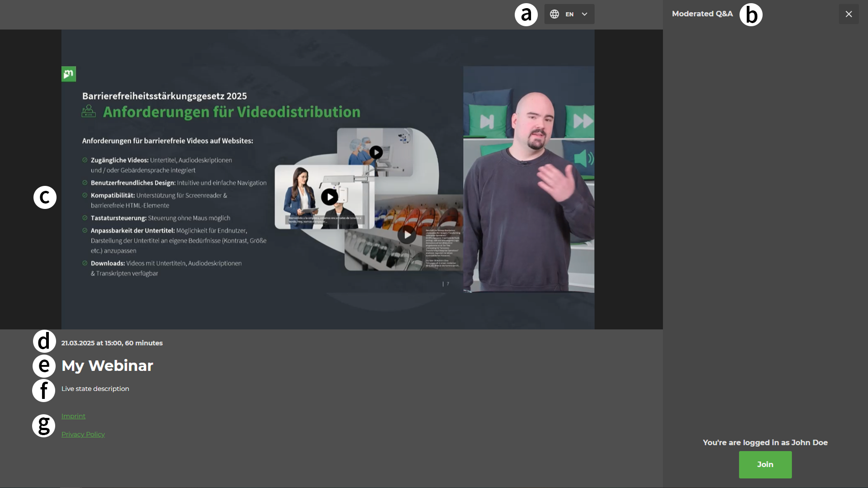Click the Moderated Q&A heading
This screenshot has width=868, height=488.
702,14
